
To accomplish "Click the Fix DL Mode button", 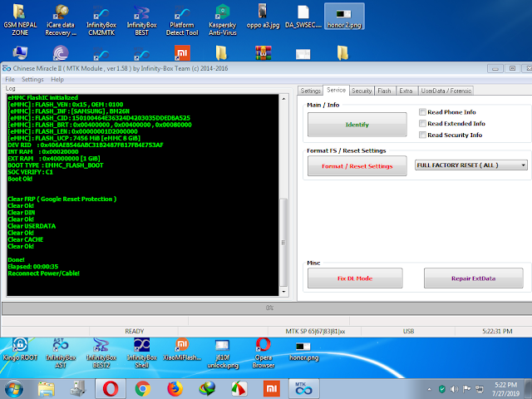I will (x=355, y=278).
